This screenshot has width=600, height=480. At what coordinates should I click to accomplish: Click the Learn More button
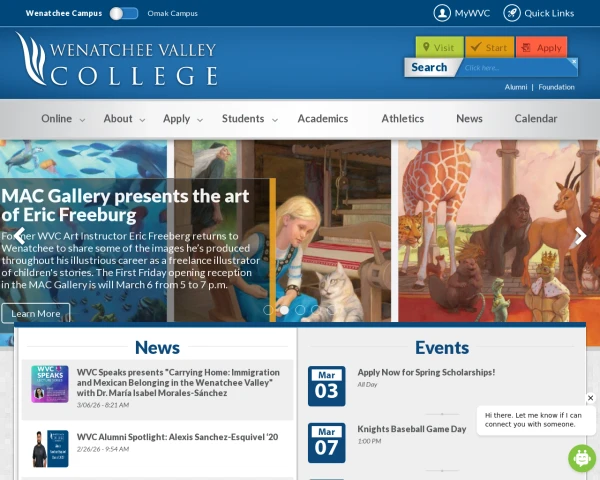pyautogui.click(x=36, y=313)
